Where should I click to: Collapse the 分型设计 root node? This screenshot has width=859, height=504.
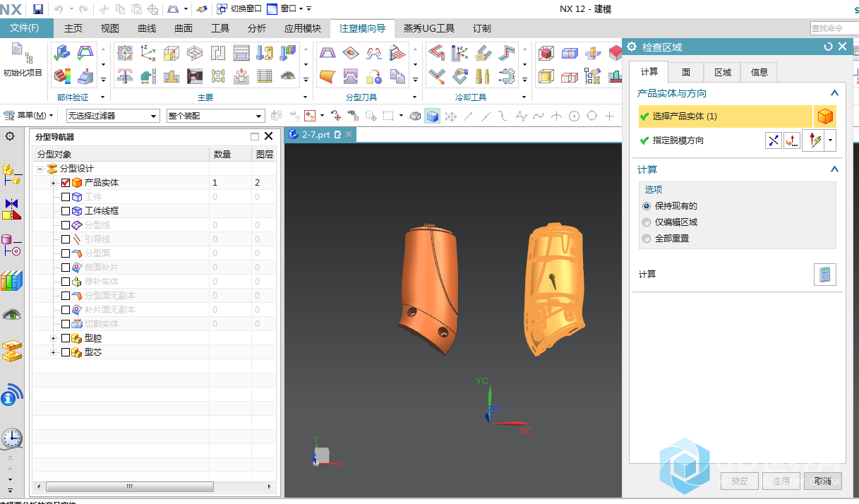41,169
